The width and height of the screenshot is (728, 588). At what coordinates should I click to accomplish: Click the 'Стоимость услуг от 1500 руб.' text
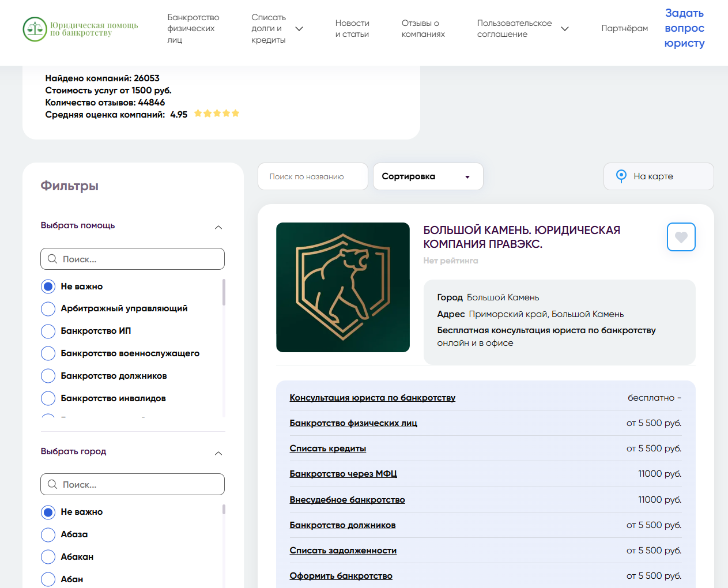coord(108,91)
